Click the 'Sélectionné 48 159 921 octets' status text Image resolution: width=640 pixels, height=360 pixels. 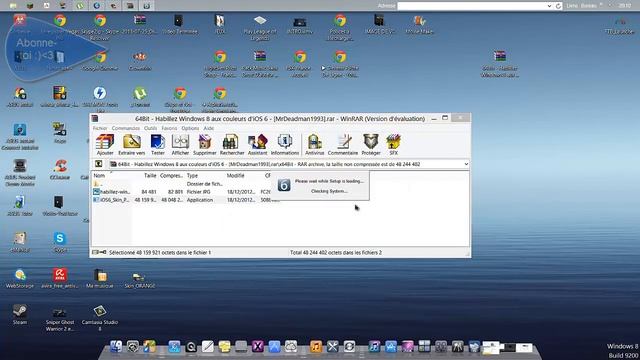tap(160, 253)
